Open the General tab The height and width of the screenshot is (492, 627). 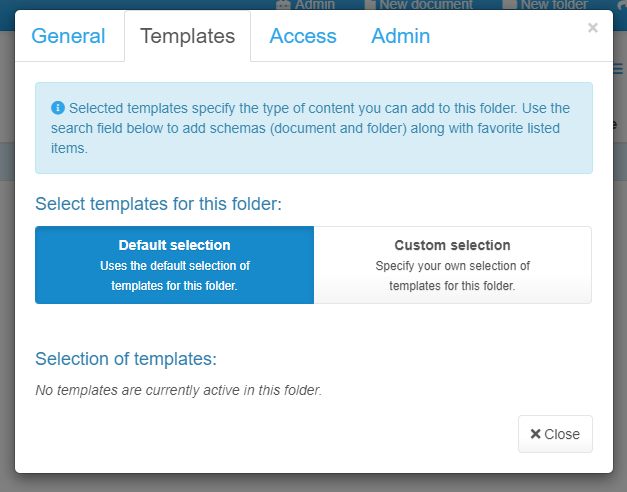click(x=68, y=37)
